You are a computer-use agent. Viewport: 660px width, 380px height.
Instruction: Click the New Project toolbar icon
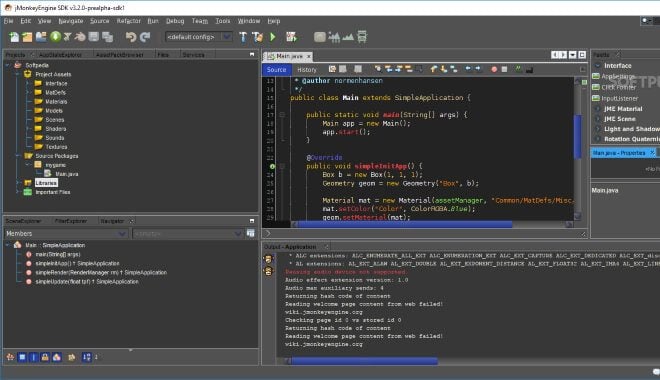click(x=27, y=37)
